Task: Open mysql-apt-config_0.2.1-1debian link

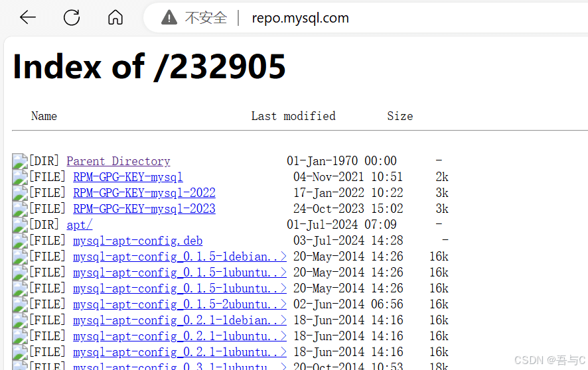Action: 180,320
